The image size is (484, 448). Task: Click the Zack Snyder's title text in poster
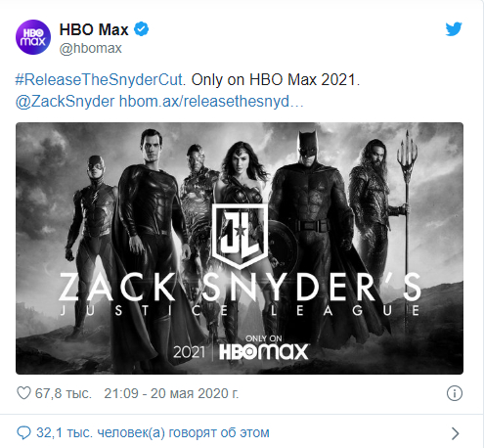(241, 287)
